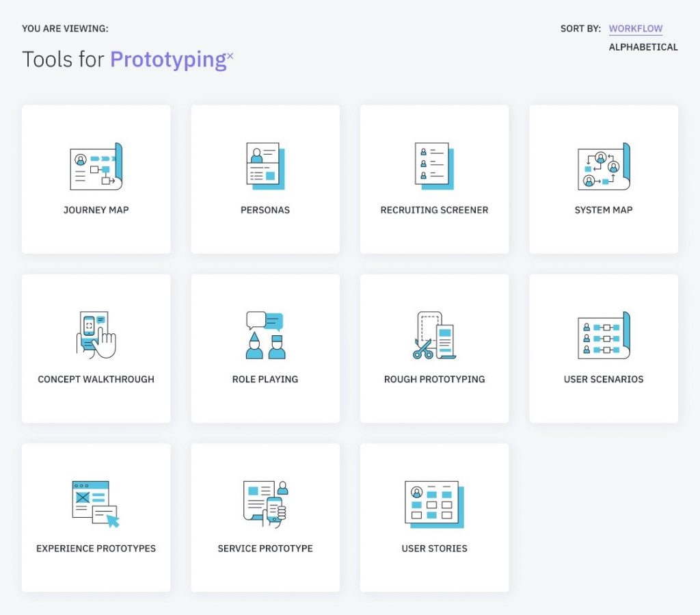Click the CONCEPT WALKTHROUGH label
The image size is (700, 615).
pyautogui.click(x=96, y=379)
